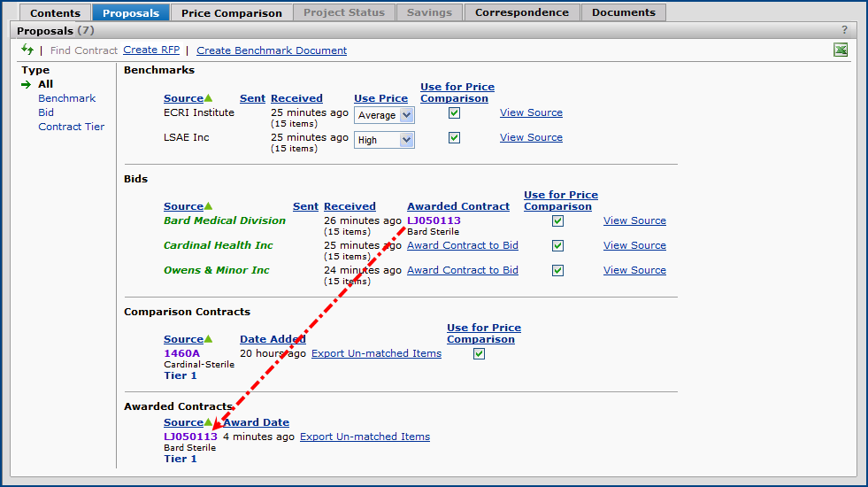The height and width of the screenshot is (487, 868).
Task: Export un-matched items for contract LJ050113
Action: click(x=365, y=437)
